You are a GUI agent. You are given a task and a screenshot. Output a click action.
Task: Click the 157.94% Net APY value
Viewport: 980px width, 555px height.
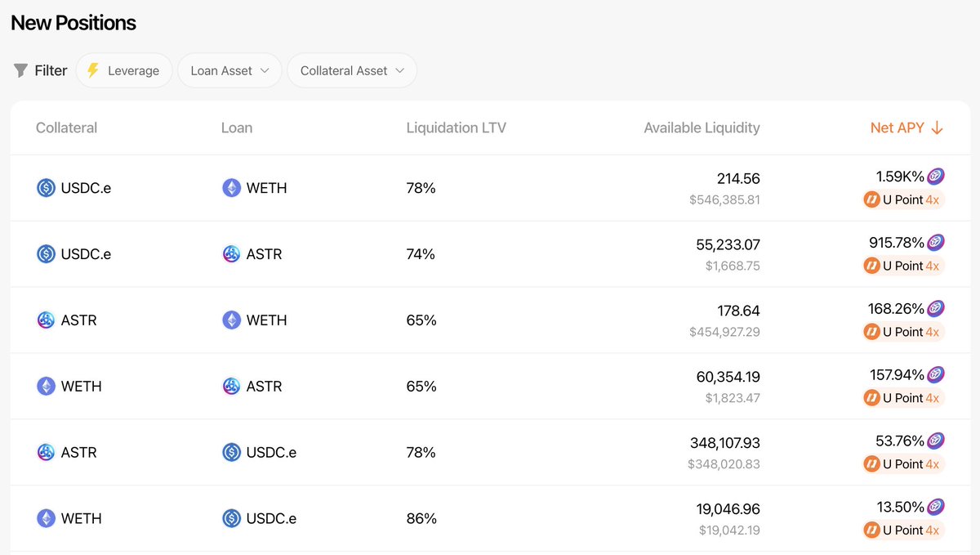[898, 375]
